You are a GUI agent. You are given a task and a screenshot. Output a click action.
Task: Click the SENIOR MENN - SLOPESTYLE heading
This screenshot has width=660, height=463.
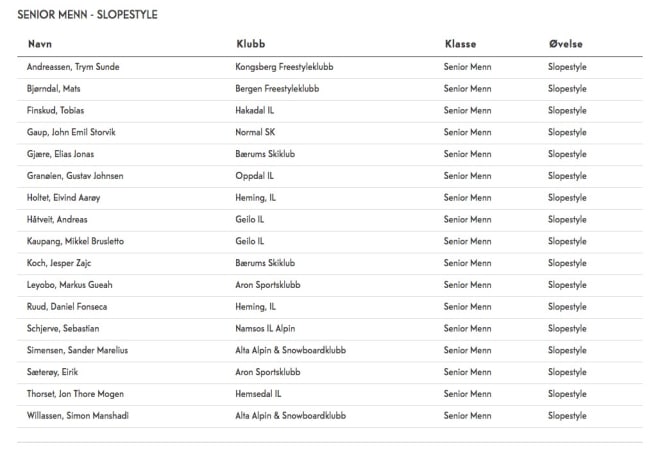(x=88, y=15)
